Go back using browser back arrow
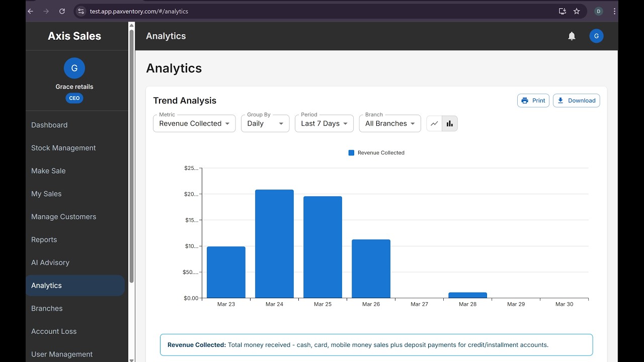This screenshot has width=644, height=362. (30, 11)
